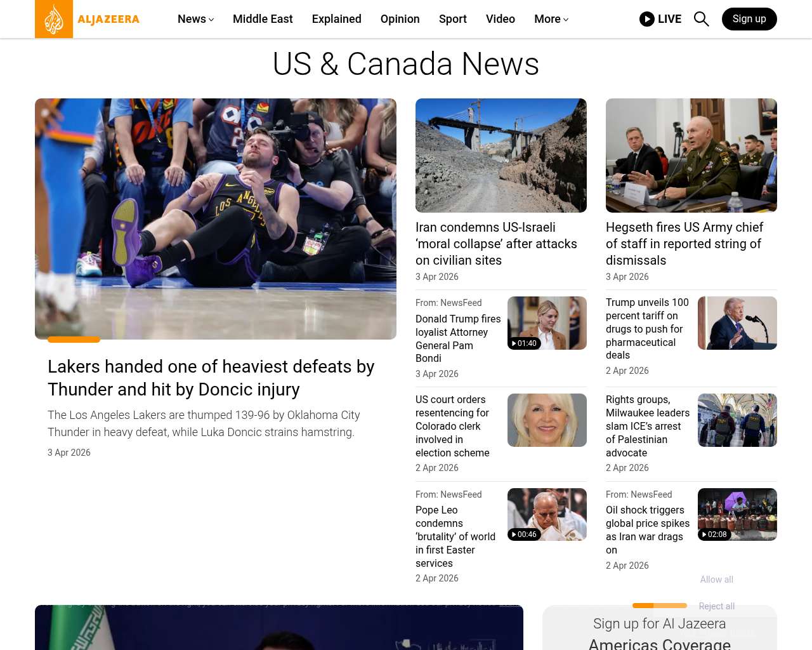The image size is (812, 650).
Task: Choose Reject all cookies
Action: point(716,606)
